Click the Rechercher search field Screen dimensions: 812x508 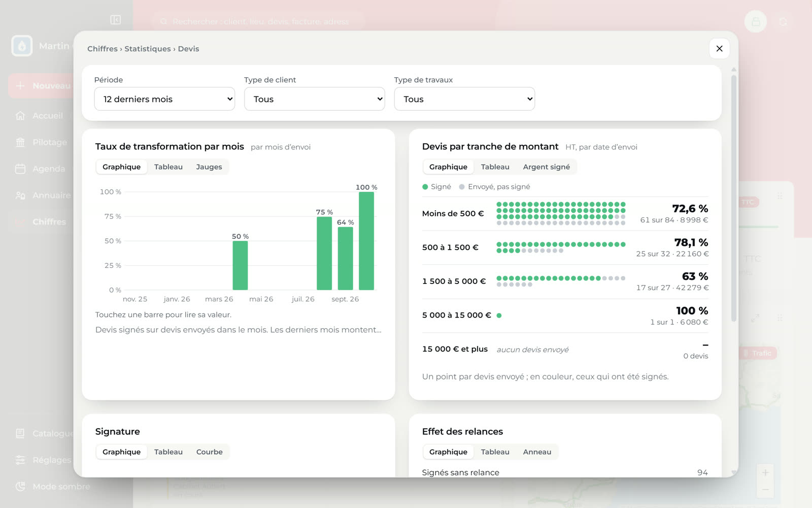[259, 21]
